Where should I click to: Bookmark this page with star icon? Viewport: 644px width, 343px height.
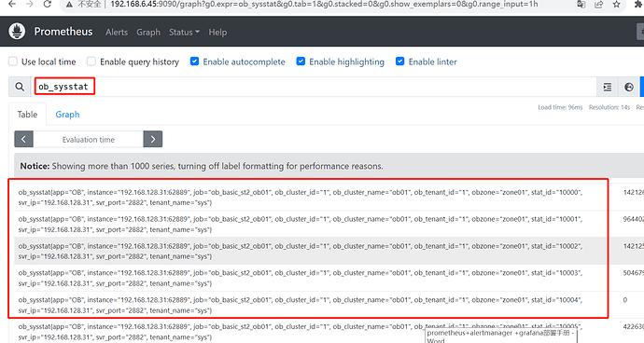[617, 4]
